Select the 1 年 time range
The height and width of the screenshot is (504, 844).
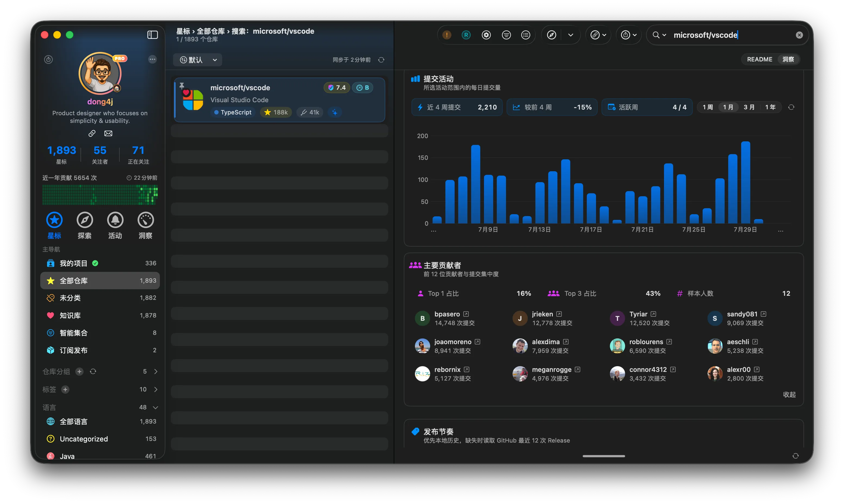click(770, 107)
